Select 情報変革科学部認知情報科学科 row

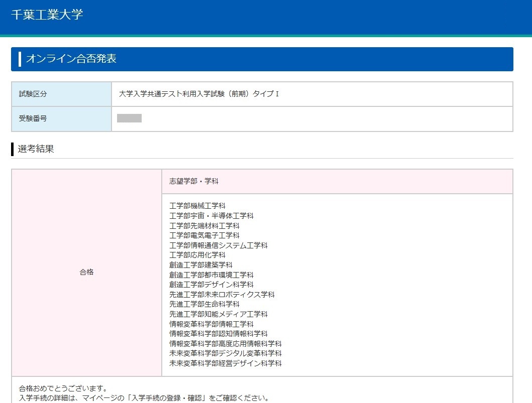coord(219,334)
